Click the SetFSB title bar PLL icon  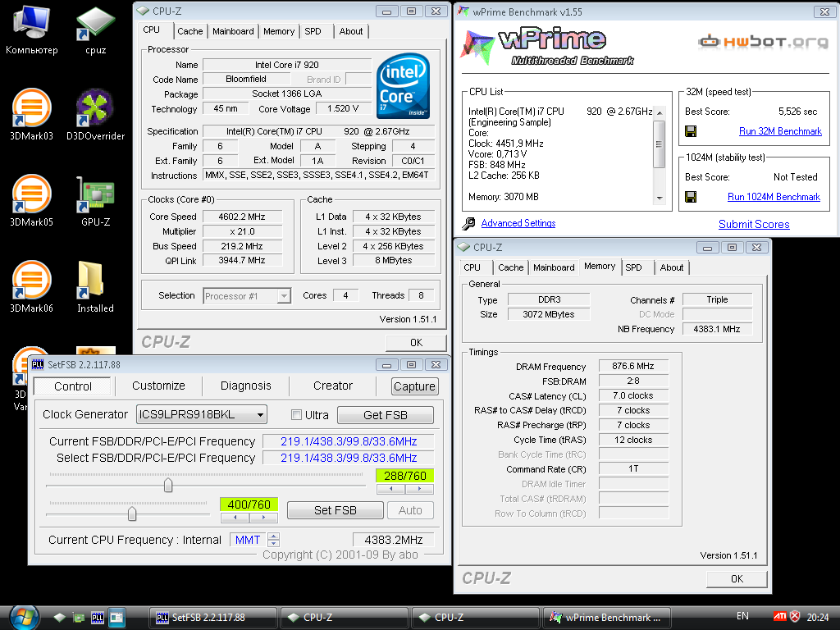(x=38, y=365)
